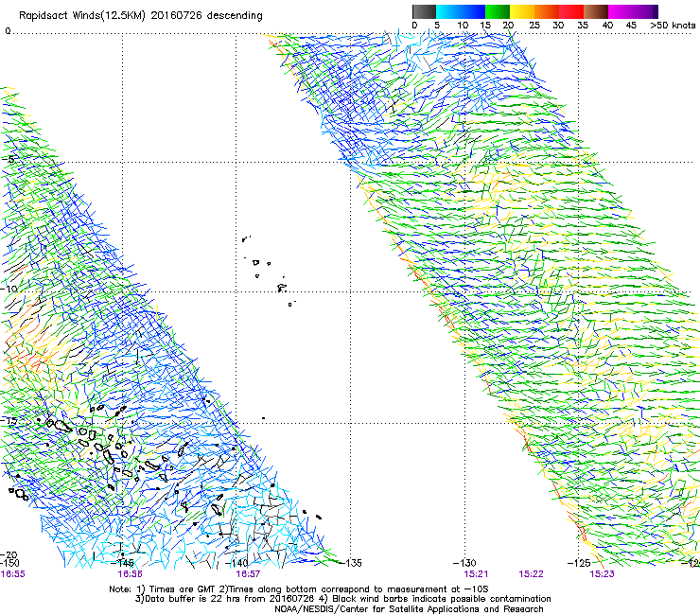Click the '15:22' overpass time label
The image size is (700, 615).
pyautogui.click(x=531, y=573)
